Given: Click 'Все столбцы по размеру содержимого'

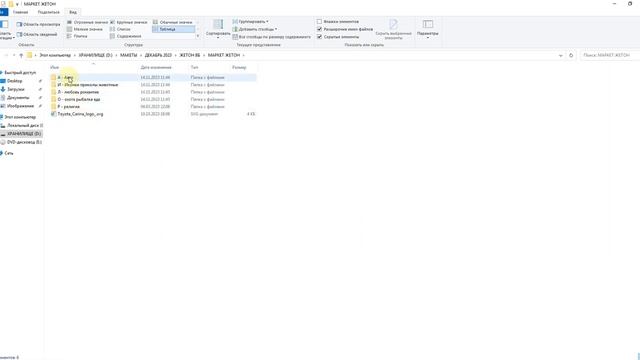Looking at the screenshot, I should (x=271, y=37).
